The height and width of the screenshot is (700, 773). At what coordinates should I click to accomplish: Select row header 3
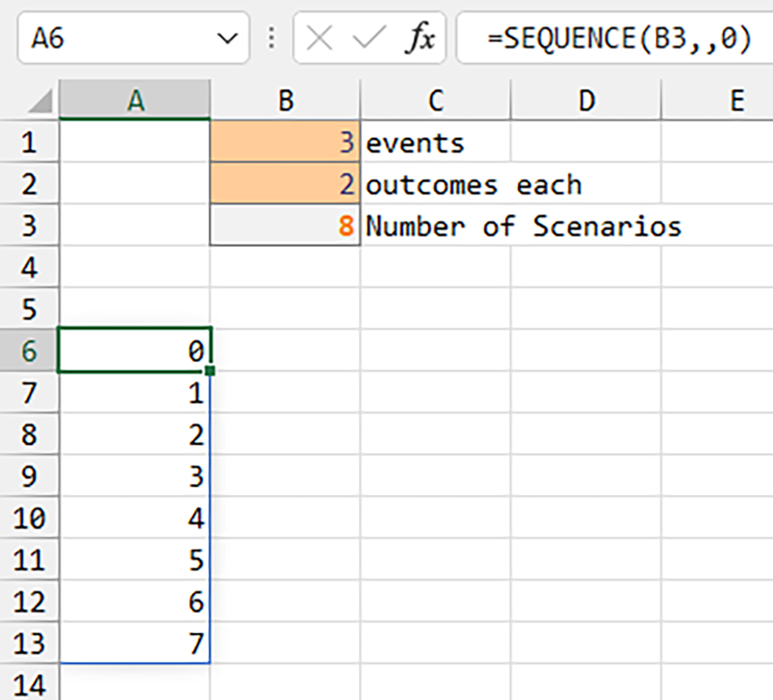tap(29, 226)
